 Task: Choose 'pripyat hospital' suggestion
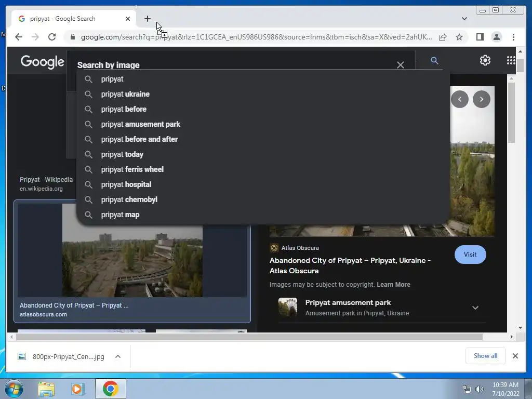pos(263,184)
